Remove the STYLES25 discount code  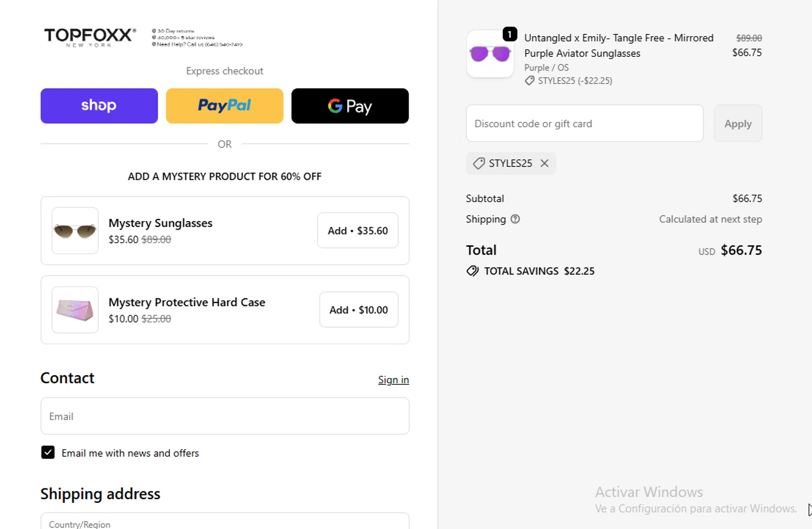click(545, 163)
